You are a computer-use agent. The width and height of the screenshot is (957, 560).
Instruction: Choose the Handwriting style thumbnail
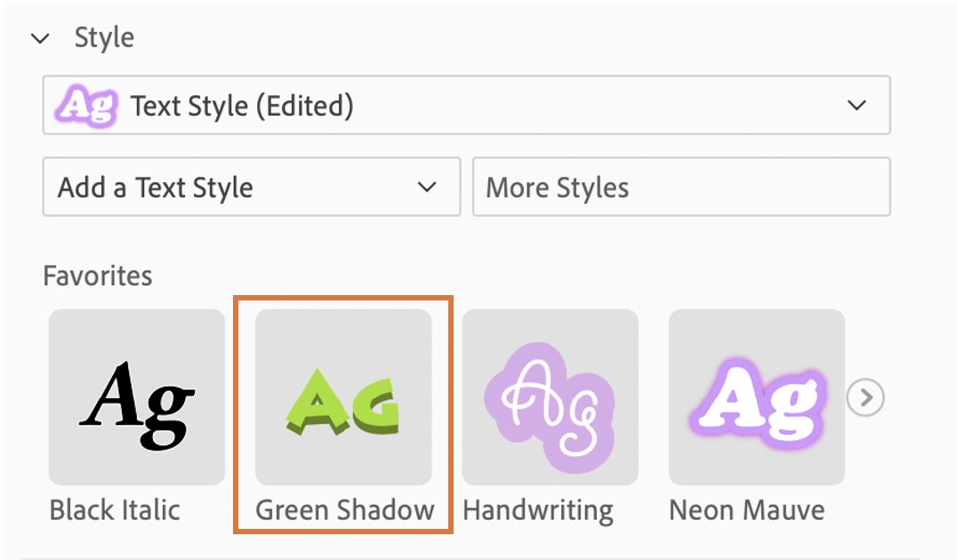click(x=550, y=397)
